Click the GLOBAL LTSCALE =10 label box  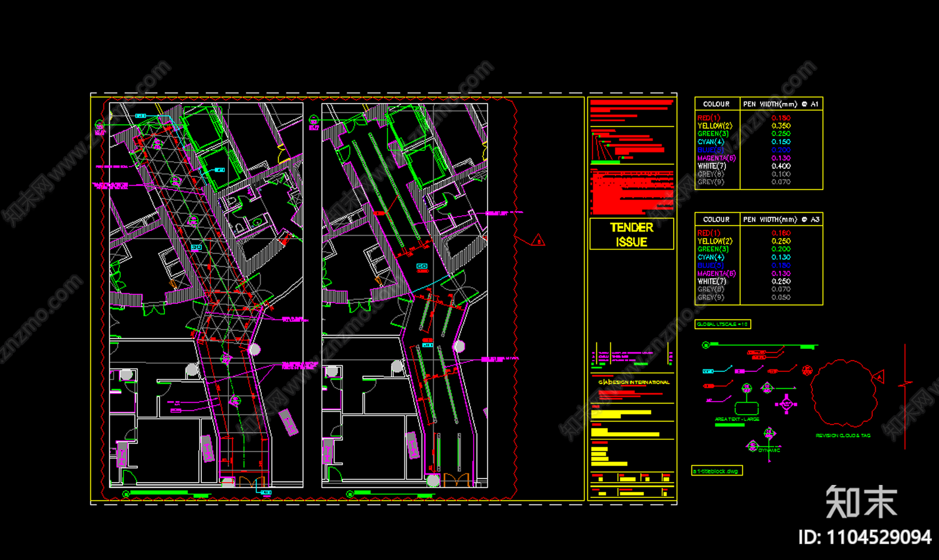(x=722, y=324)
